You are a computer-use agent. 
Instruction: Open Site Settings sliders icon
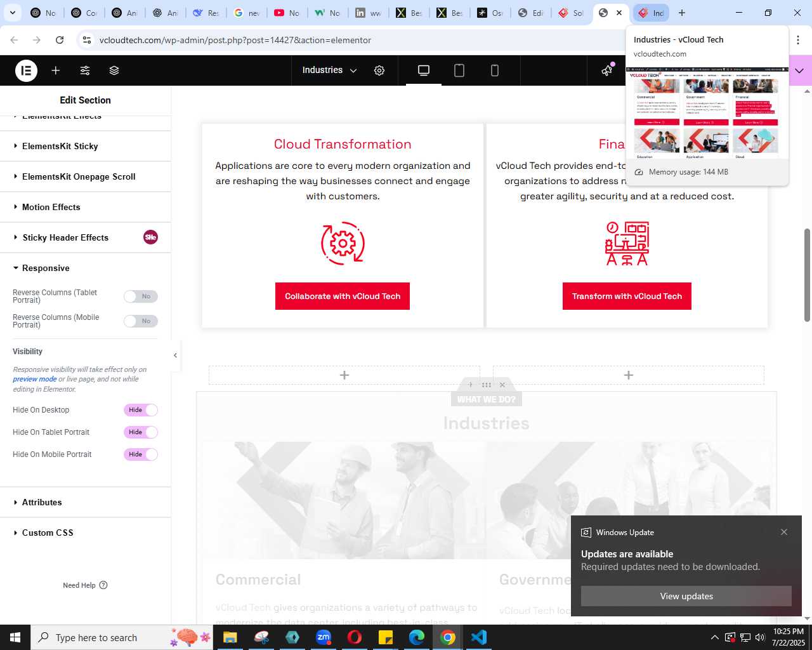pyautogui.click(x=85, y=70)
